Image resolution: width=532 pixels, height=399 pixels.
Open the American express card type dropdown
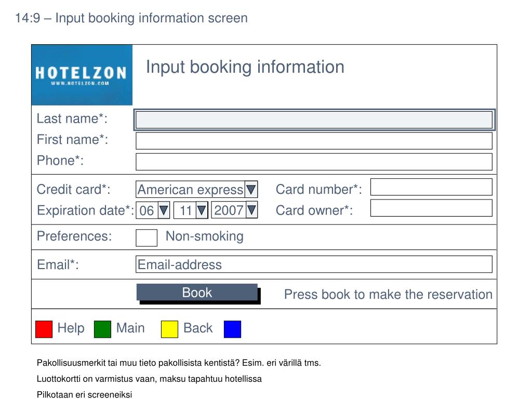pos(197,189)
